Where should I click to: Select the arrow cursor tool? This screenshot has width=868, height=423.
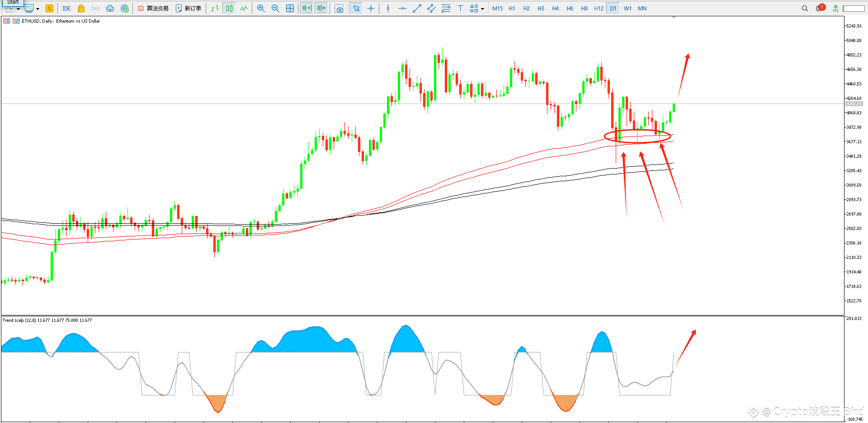(356, 9)
